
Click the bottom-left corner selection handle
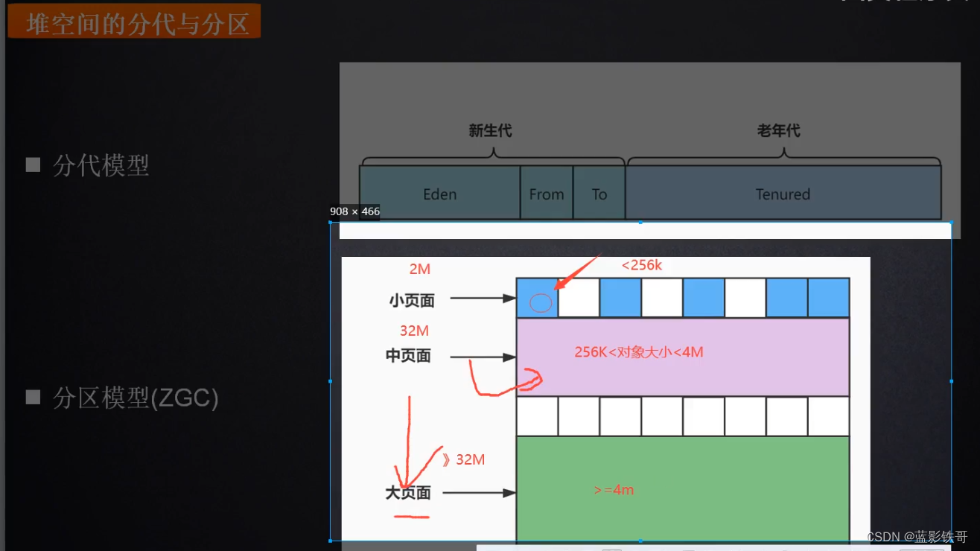(x=331, y=541)
